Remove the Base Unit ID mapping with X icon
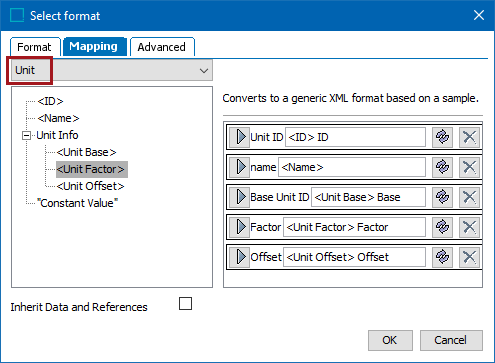Viewport: 495px width, 363px height. [x=469, y=197]
